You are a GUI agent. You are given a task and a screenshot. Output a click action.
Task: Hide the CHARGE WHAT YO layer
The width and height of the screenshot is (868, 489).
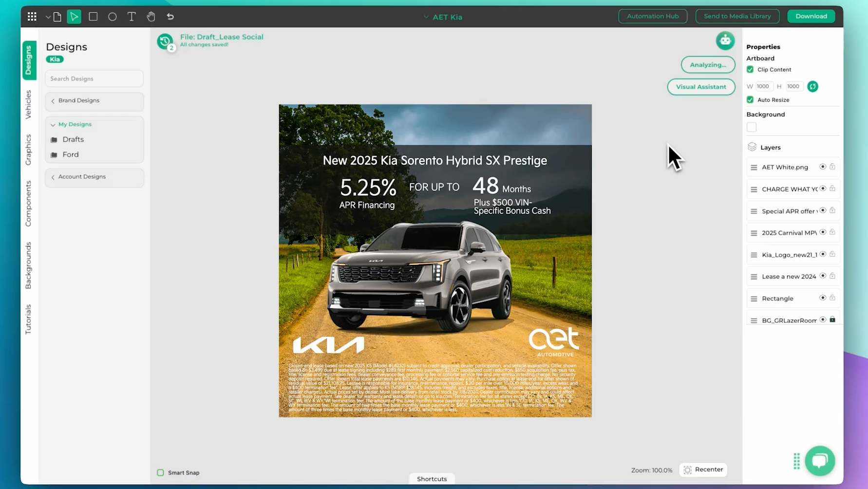coord(823,188)
